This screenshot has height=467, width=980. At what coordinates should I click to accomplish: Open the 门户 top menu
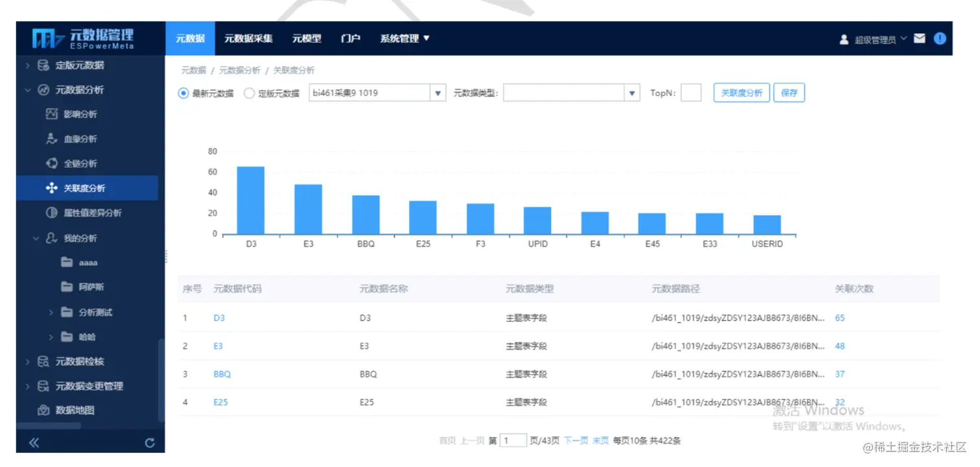(351, 38)
